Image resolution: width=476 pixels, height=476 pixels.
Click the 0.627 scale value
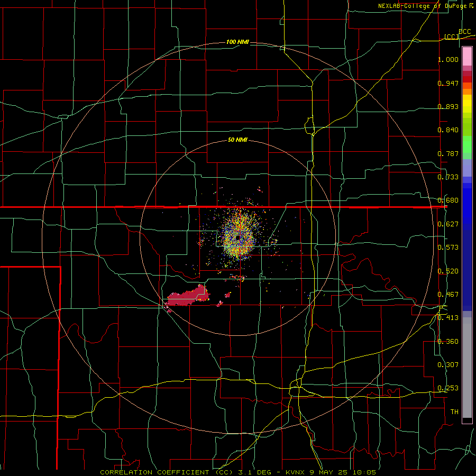[x=448, y=224]
